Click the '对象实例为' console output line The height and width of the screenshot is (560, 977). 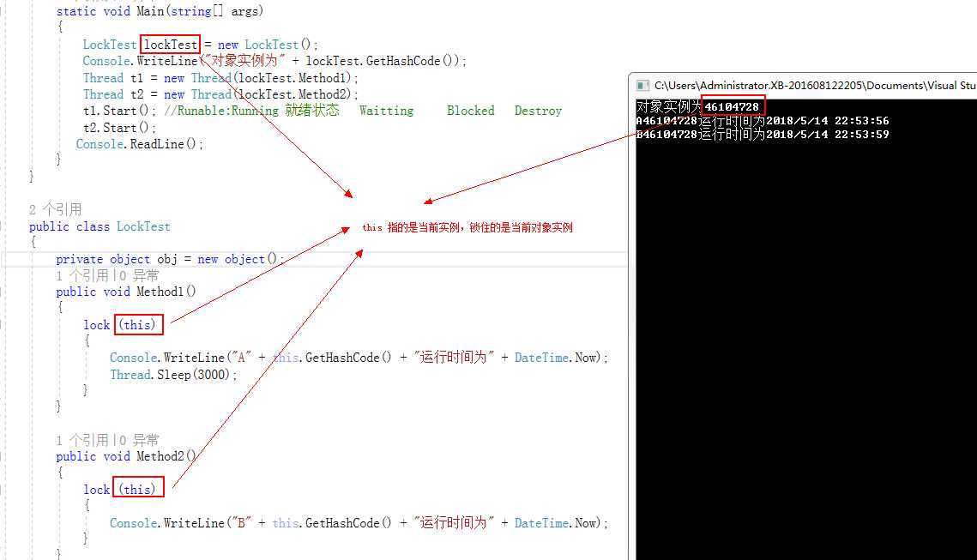point(698,106)
